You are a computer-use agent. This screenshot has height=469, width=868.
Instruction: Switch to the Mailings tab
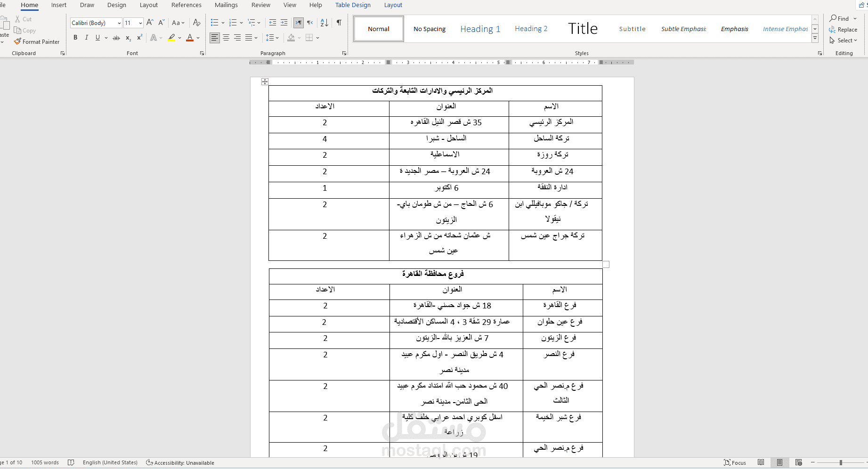click(226, 5)
